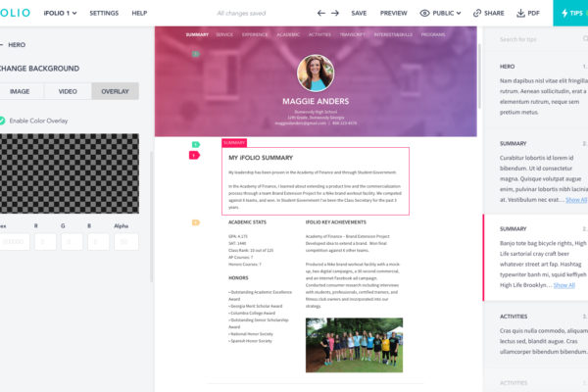Click the iFolio logo
The image size is (588, 392).
click(x=15, y=13)
